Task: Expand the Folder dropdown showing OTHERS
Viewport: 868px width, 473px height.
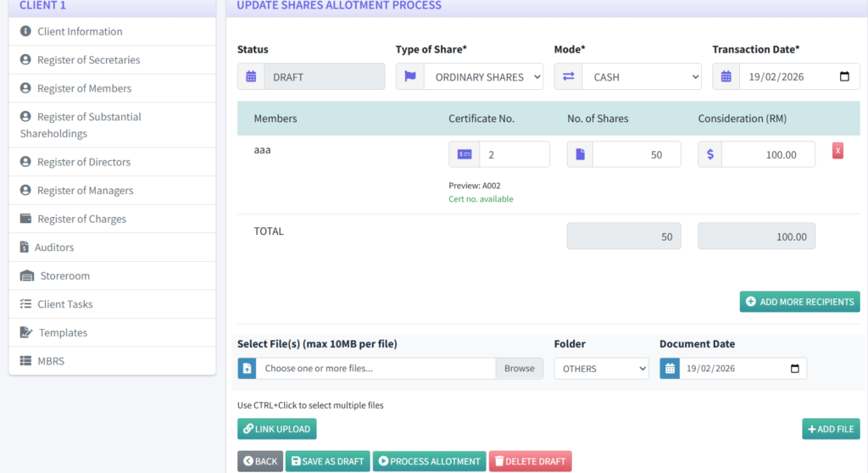Action: coord(601,369)
